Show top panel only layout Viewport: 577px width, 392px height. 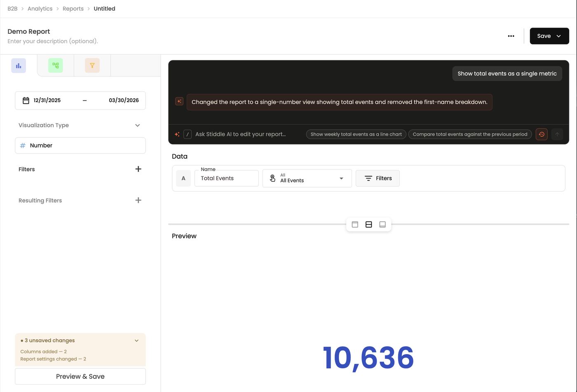[355, 225]
